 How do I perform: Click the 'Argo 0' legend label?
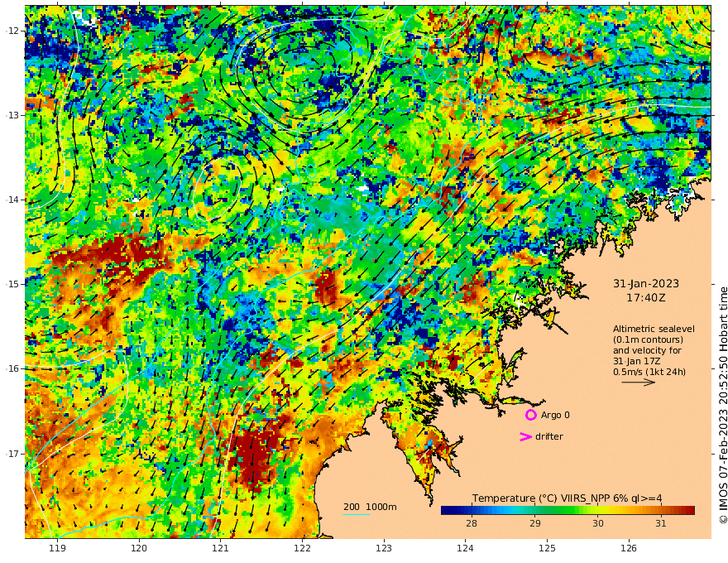click(x=555, y=415)
